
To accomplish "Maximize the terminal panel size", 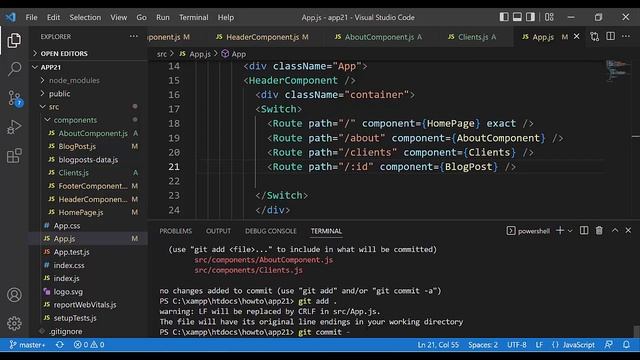I will [615, 231].
